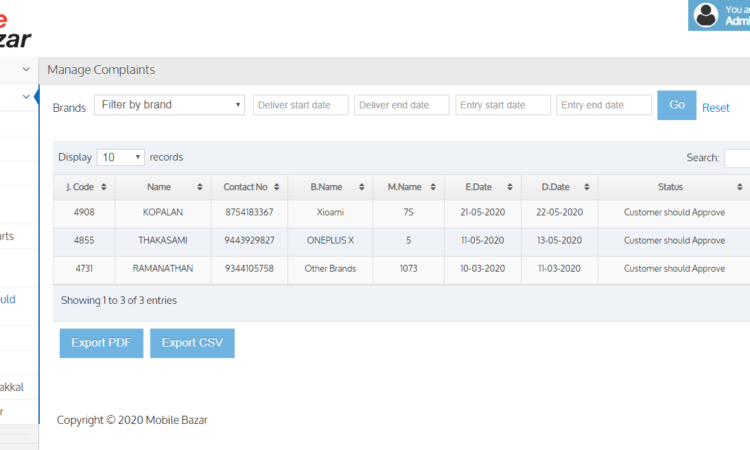Expand the top sidebar menu chevron

(26, 69)
